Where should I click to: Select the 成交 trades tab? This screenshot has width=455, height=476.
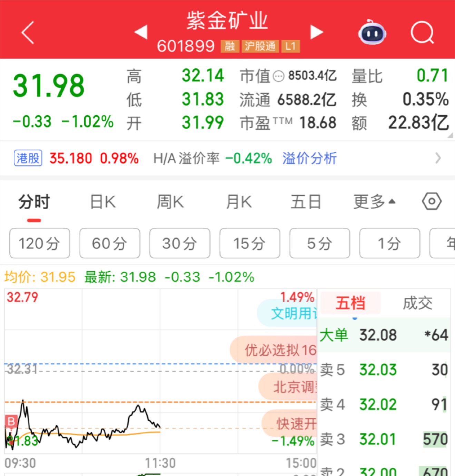(x=417, y=303)
